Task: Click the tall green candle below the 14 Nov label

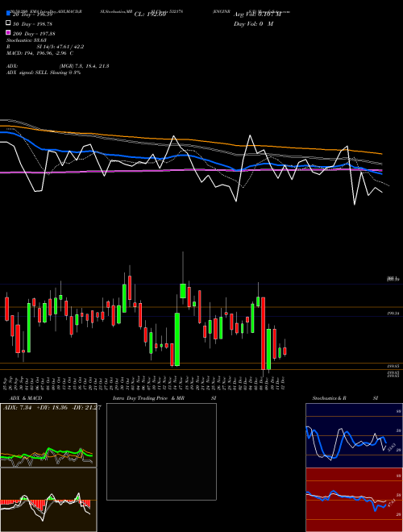Action: pos(177,339)
